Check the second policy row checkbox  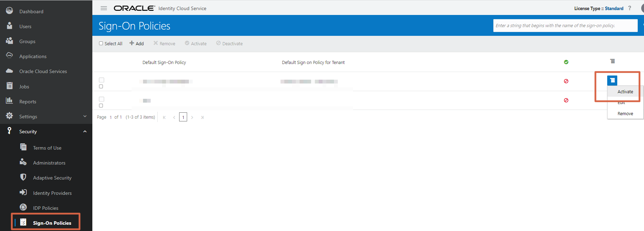101,86
